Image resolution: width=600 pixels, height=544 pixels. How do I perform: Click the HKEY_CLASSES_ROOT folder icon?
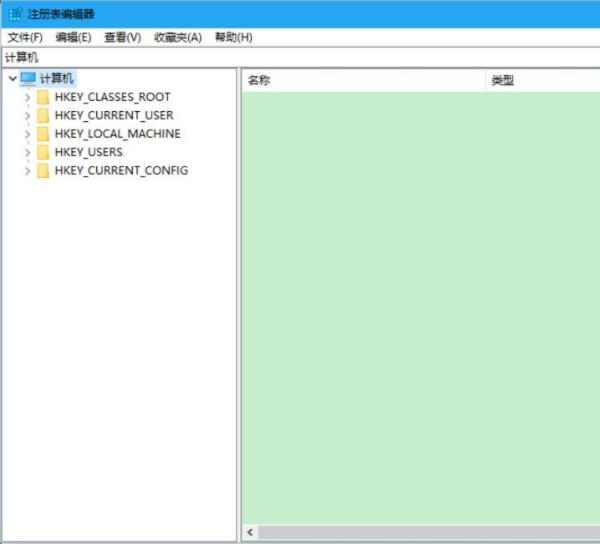point(43,97)
